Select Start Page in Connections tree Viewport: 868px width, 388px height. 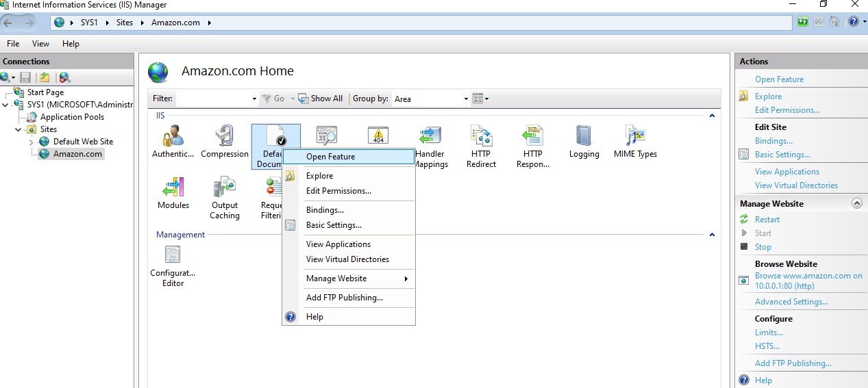tap(45, 92)
